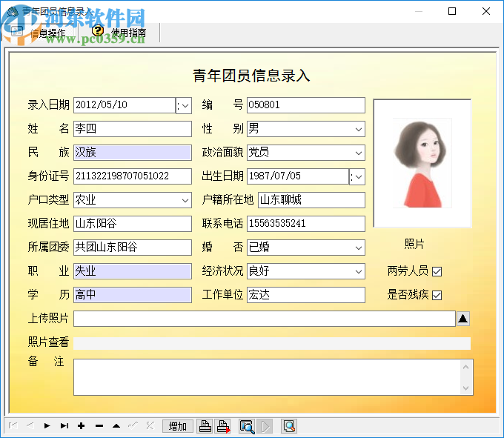This screenshot has width=504, height=438.
Task: Click the 职业 field containing 失业
Action: coord(133,271)
